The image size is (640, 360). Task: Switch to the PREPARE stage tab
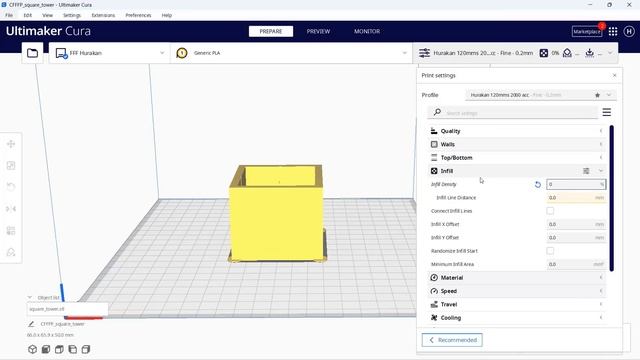tap(271, 31)
